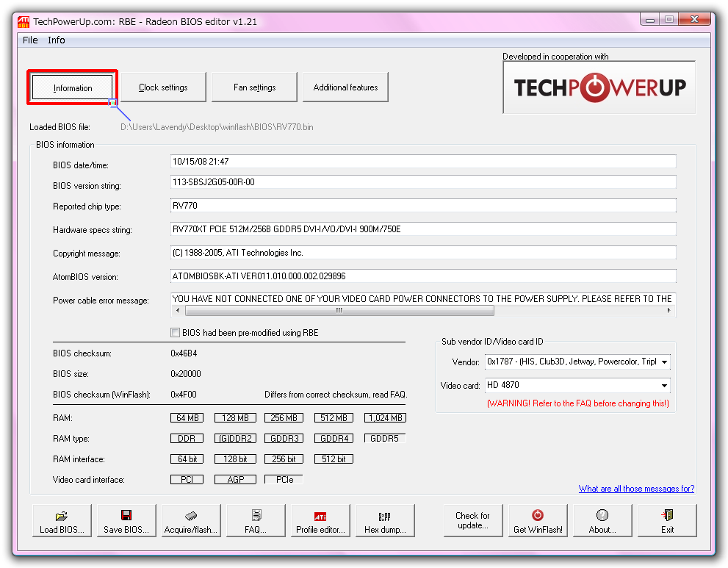Click BIOS size value 0x20000

coord(186,374)
